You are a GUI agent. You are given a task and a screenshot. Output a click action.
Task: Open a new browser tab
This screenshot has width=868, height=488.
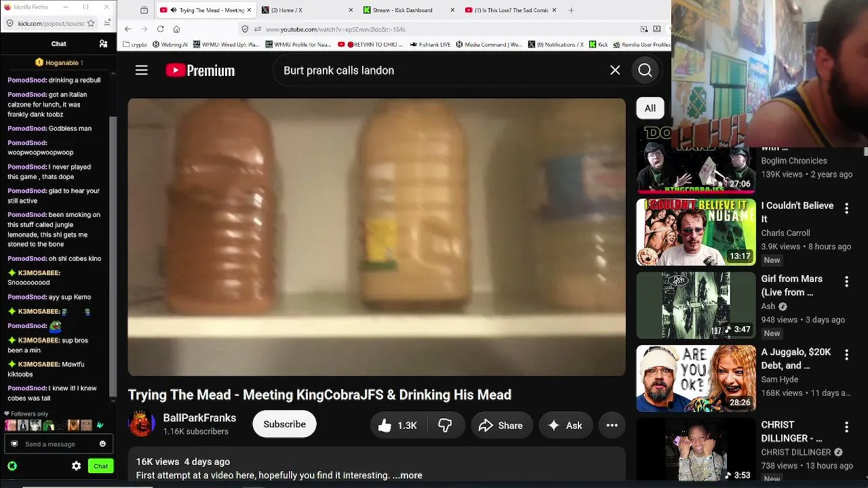(571, 10)
